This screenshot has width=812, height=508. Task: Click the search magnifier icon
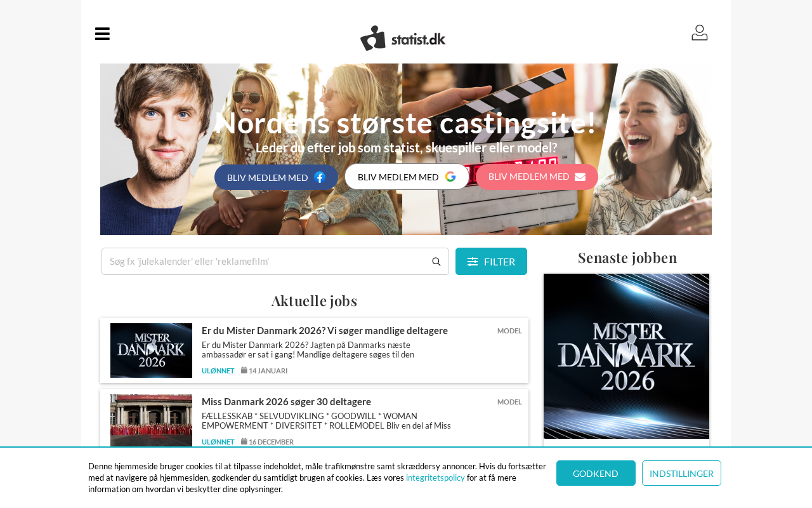[x=436, y=262]
